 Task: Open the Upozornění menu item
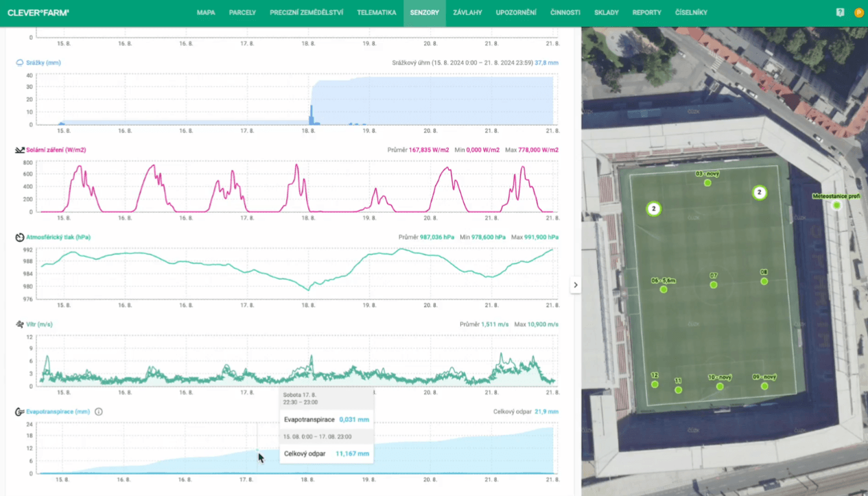[x=516, y=12]
